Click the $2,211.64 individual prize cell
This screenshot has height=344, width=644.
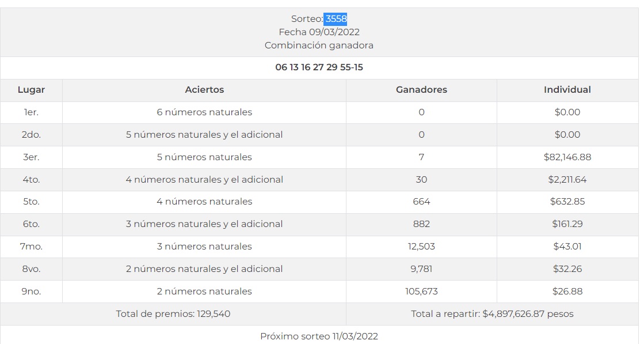click(x=567, y=180)
